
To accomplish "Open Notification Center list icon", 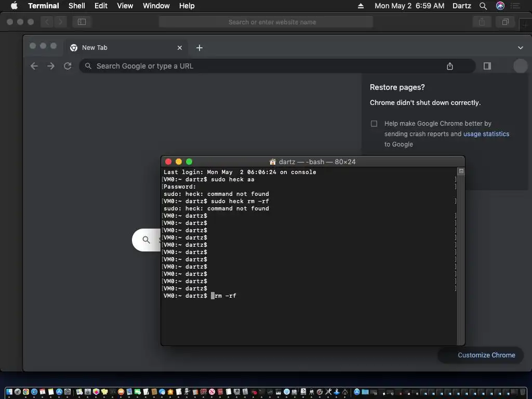I will (x=515, y=6).
